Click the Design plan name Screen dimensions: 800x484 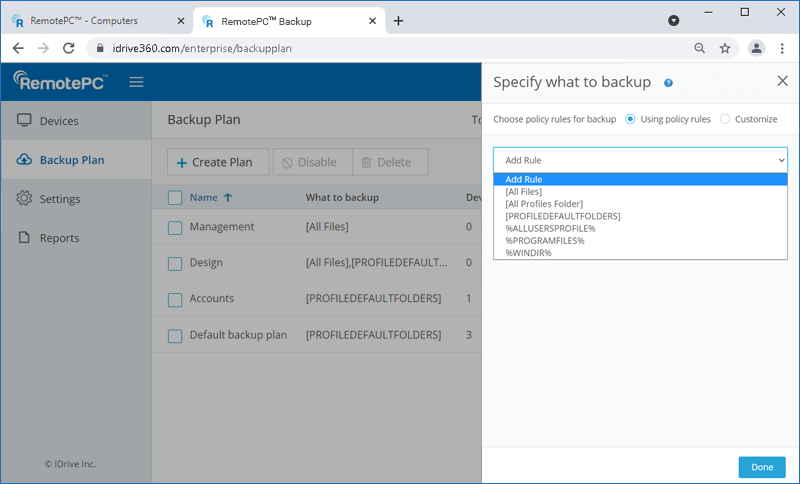pyautogui.click(x=206, y=263)
